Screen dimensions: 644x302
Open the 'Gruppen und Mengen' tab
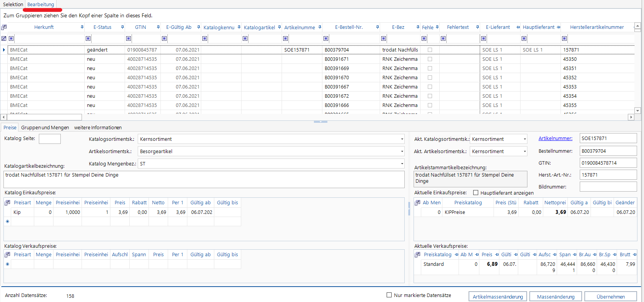click(x=45, y=128)
